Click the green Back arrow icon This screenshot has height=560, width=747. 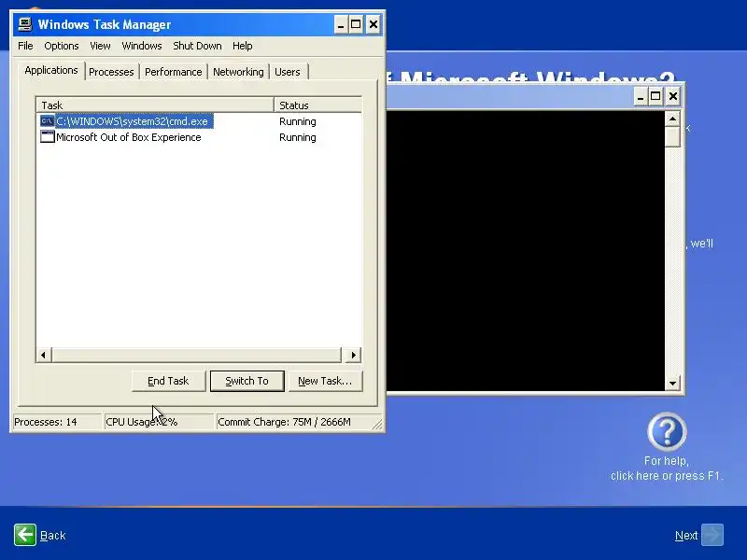[x=25, y=535]
